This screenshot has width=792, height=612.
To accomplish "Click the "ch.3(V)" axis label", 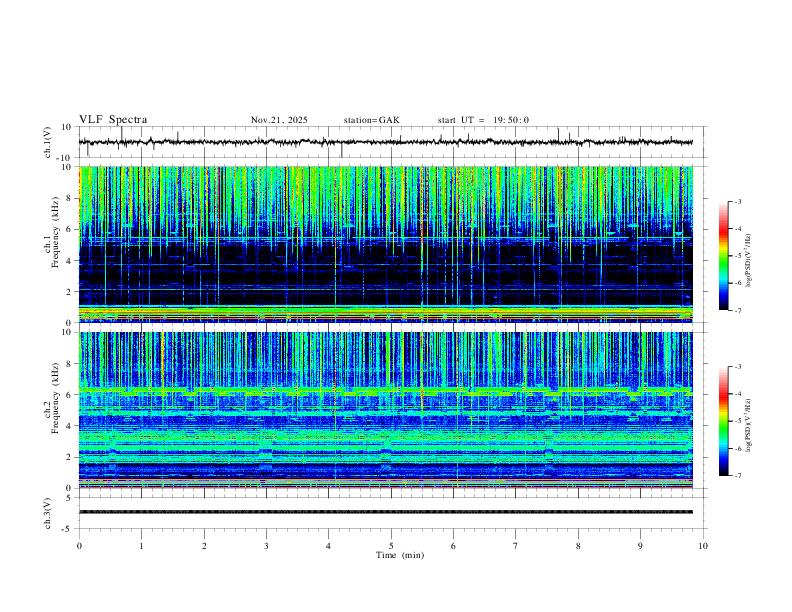I will tap(48, 513).
